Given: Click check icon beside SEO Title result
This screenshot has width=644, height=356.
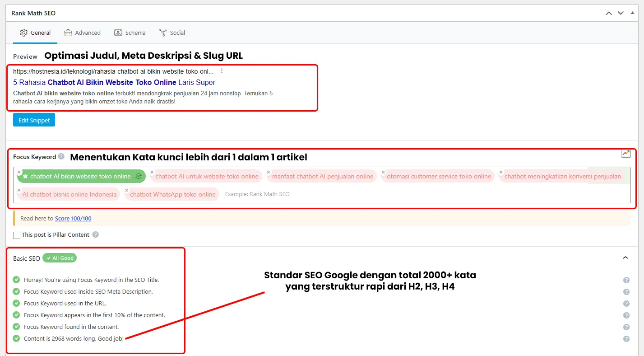Looking at the screenshot, I should click(x=17, y=280).
